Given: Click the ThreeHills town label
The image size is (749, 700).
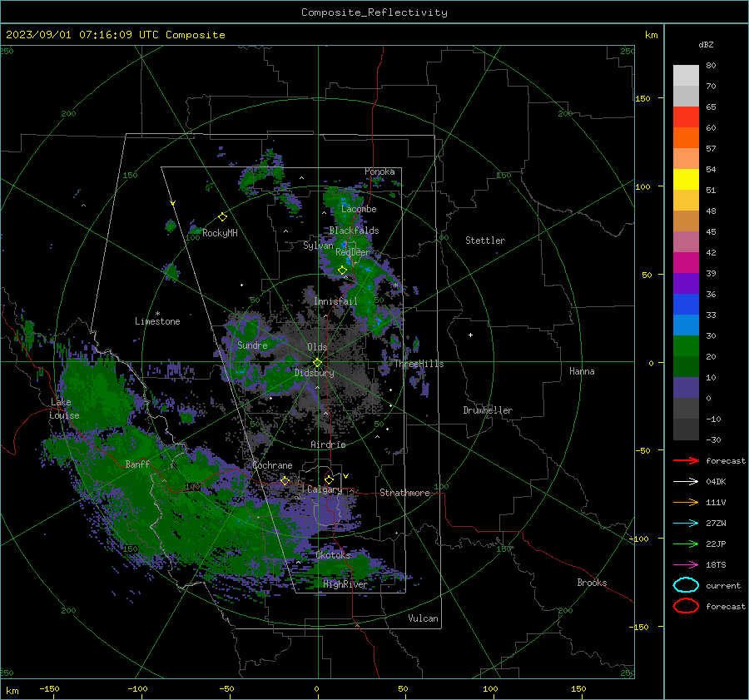Looking at the screenshot, I should (x=419, y=364).
